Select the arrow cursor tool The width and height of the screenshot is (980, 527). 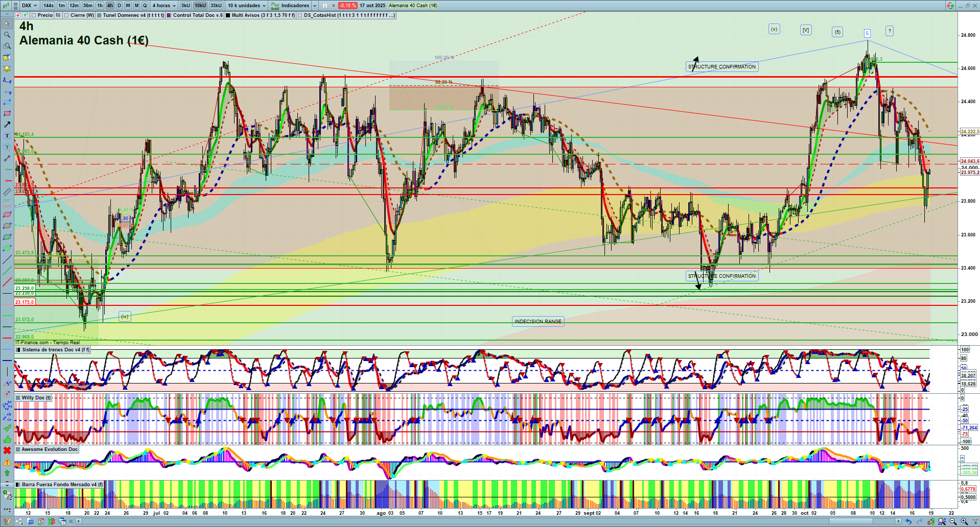[7, 23]
